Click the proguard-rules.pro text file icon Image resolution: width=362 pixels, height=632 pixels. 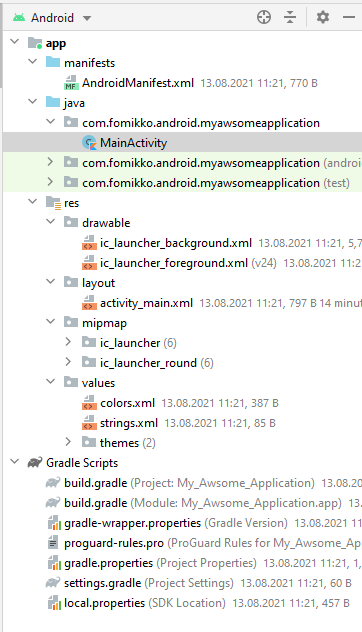click(x=53, y=543)
